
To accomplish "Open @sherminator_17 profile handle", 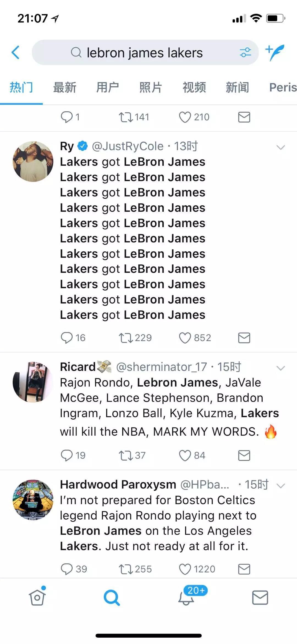I will 161,367.
